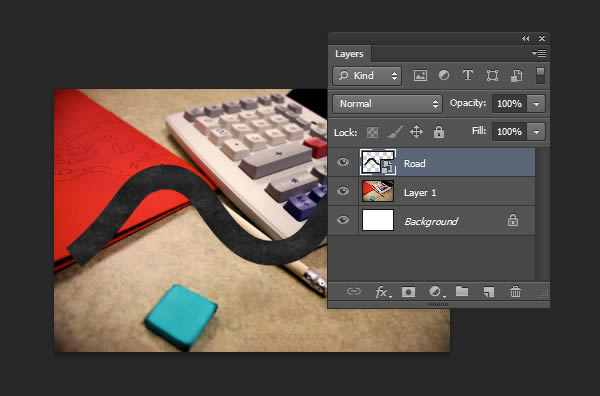
Task: Hide the Road layer eye icon
Action: point(343,162)
